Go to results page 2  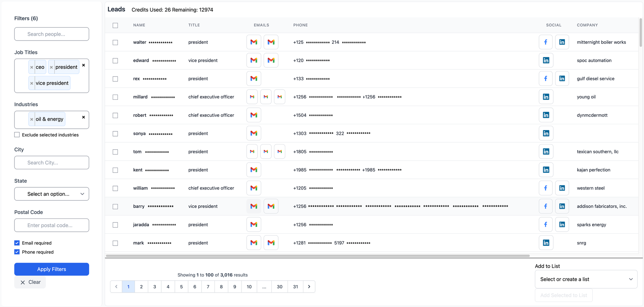141,287
